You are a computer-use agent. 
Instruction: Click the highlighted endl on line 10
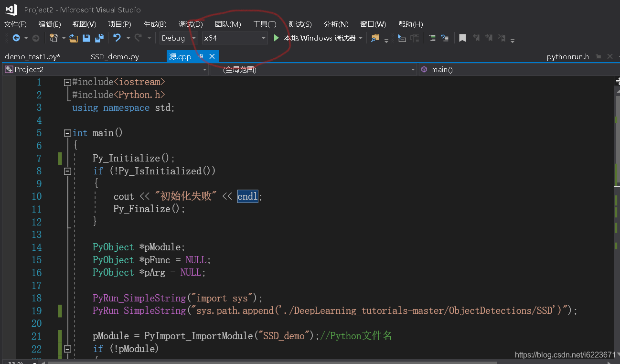pos(248,196)
